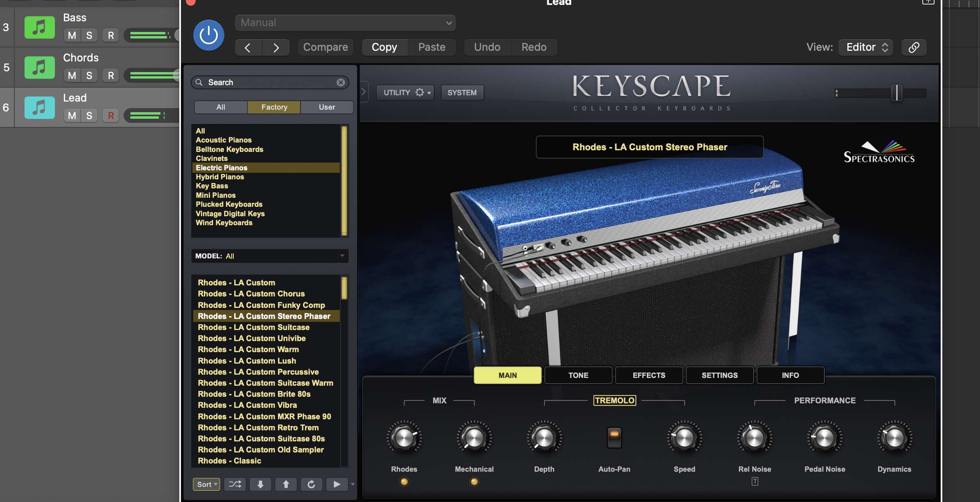Click the Bass track instrument icon
This screenshot has height=502, width=980.
pos(39,27)
